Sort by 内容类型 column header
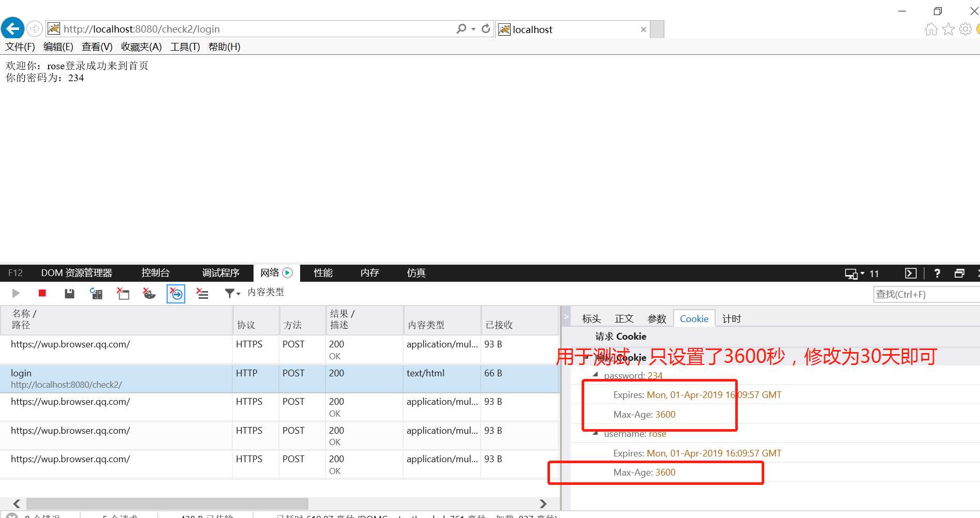Viewport: 980px width, 518px height. point(442,319)
